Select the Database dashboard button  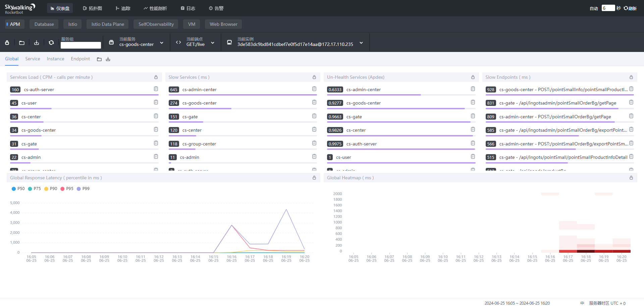[x=44, y=24]
